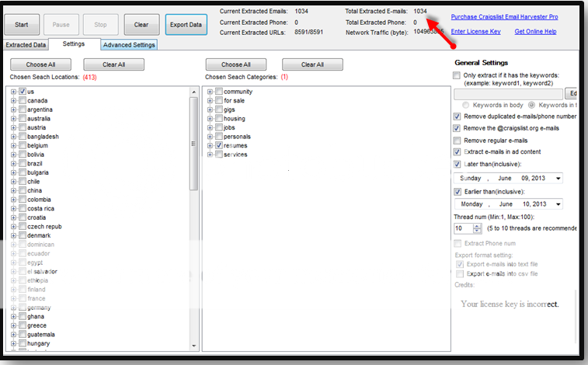The height and width of the screenshot is (365, 588).
Task: Check the greece location checkbox
Action: [x=23, y=325]
